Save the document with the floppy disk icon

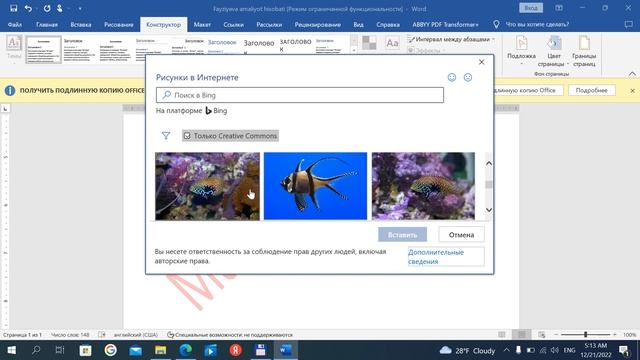(x=13, y=8)
